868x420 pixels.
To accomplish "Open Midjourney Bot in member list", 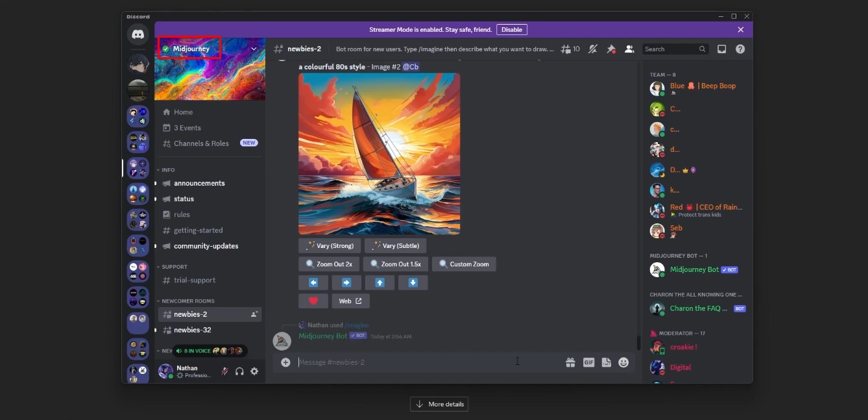I will coord(697,270).
